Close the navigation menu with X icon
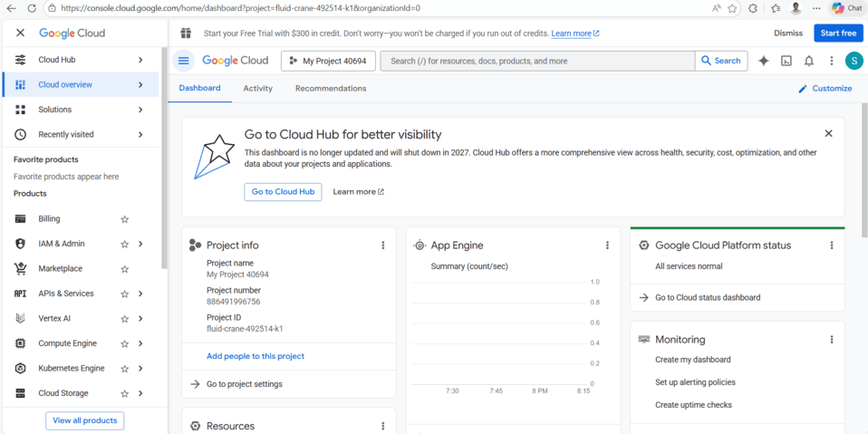This screenshot has height=434, width=868. click(20, 33)
